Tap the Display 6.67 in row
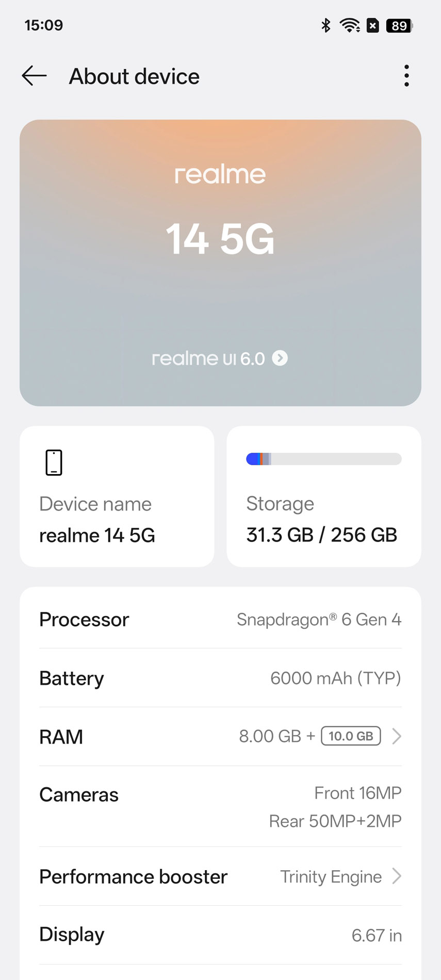Image resolution: width=441 pixels, height=980 pixels. [x=220, y=935]
